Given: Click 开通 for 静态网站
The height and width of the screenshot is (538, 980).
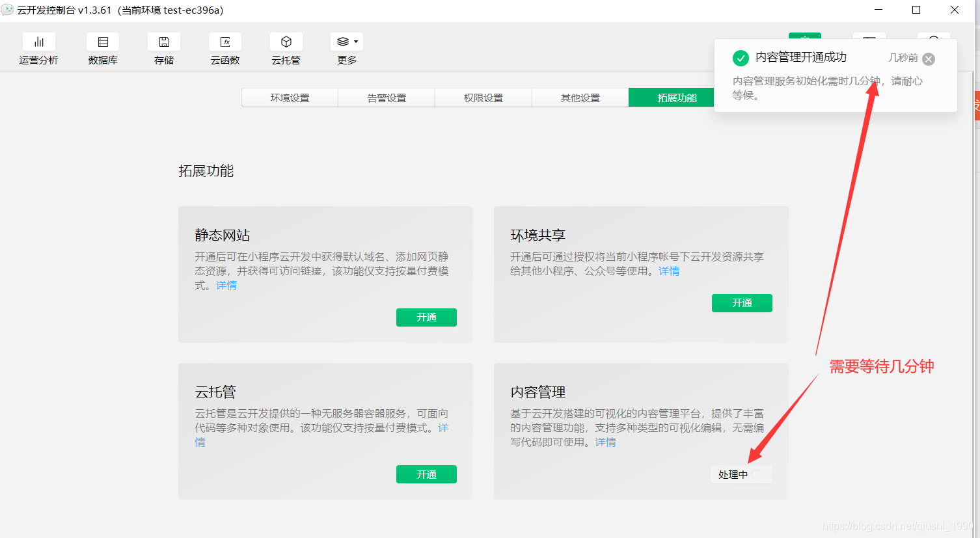Looking at the screenshot, I should [426, 317].
